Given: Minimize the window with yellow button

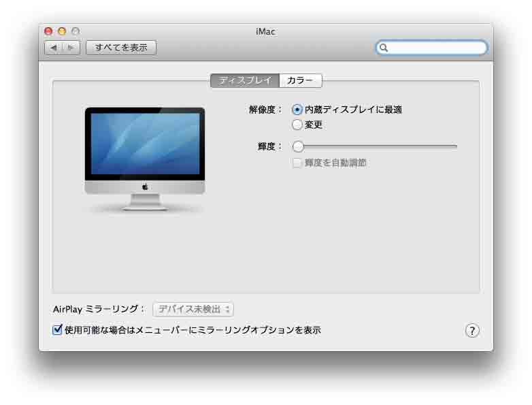Looking at the screenshot, I should coord(62,31).
